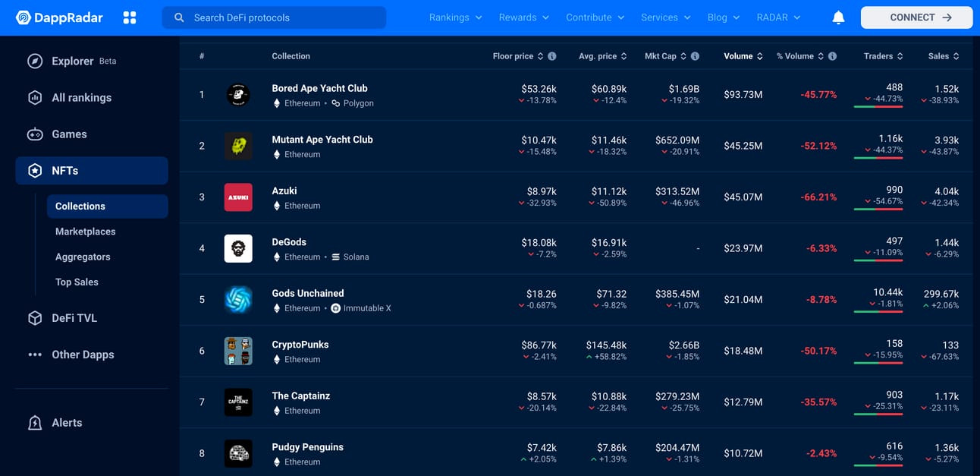This screenshot has height=476, width=980.
Task: Expand the Rewards menu
Action: point(523,17)
